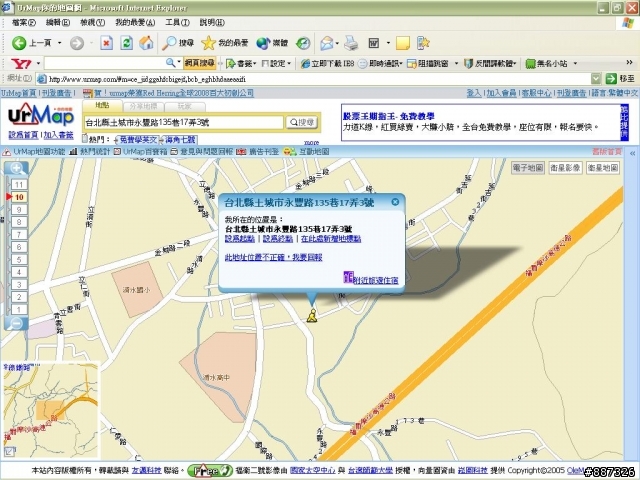Select the 地點 search tab
This screenshot has height=480, width=640.
pos(102,105)
